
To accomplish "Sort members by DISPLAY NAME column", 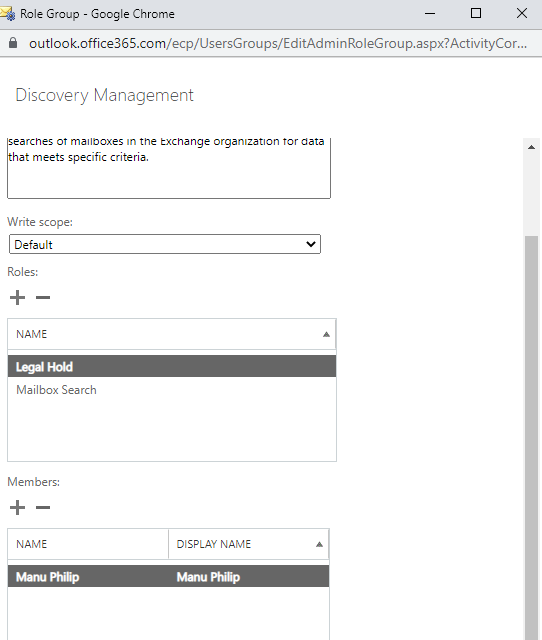I will coord(249,544).
